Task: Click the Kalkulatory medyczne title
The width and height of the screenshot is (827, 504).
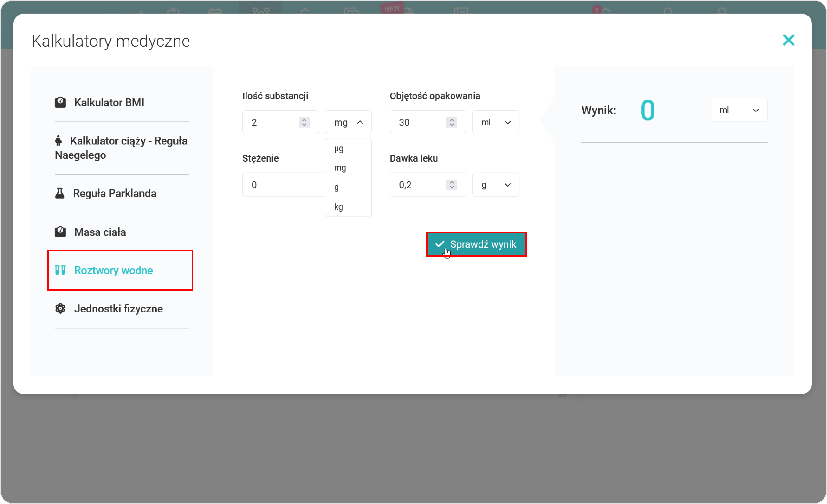Action: click(x=111, y=41)
